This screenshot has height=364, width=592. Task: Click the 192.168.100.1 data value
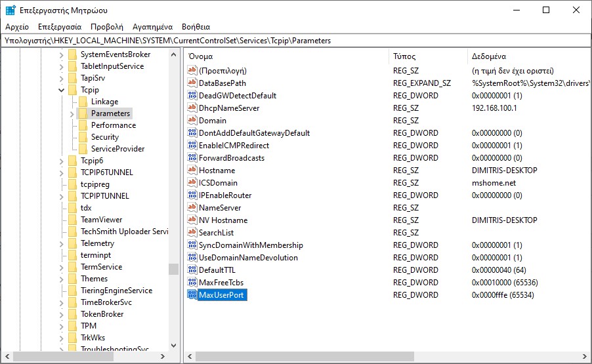494,108
